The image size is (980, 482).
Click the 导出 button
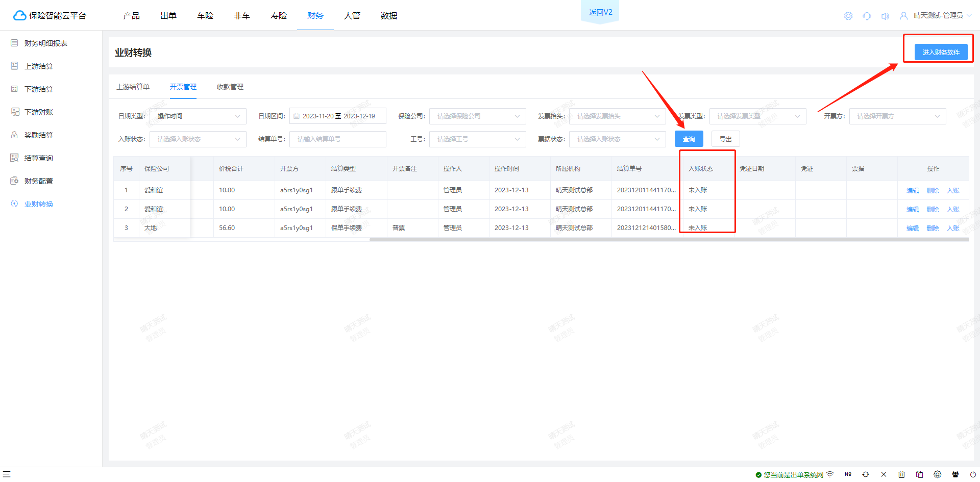point(726,139)
